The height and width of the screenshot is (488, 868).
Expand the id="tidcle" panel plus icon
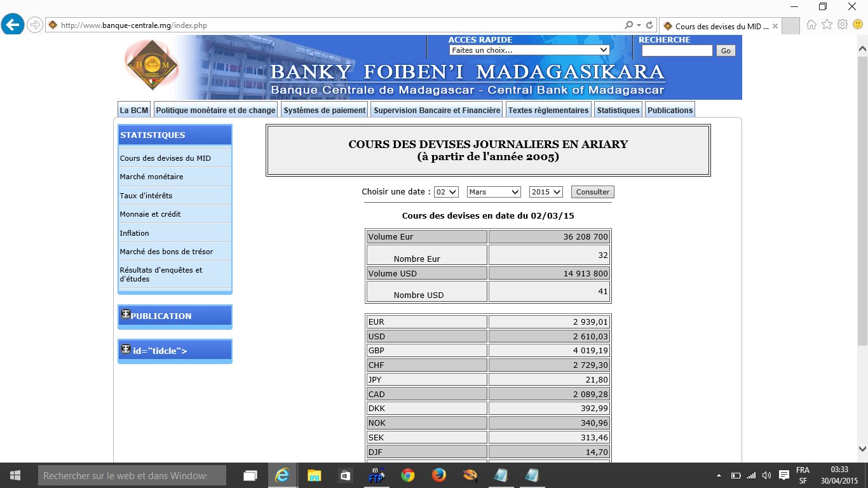click(125, 349)
